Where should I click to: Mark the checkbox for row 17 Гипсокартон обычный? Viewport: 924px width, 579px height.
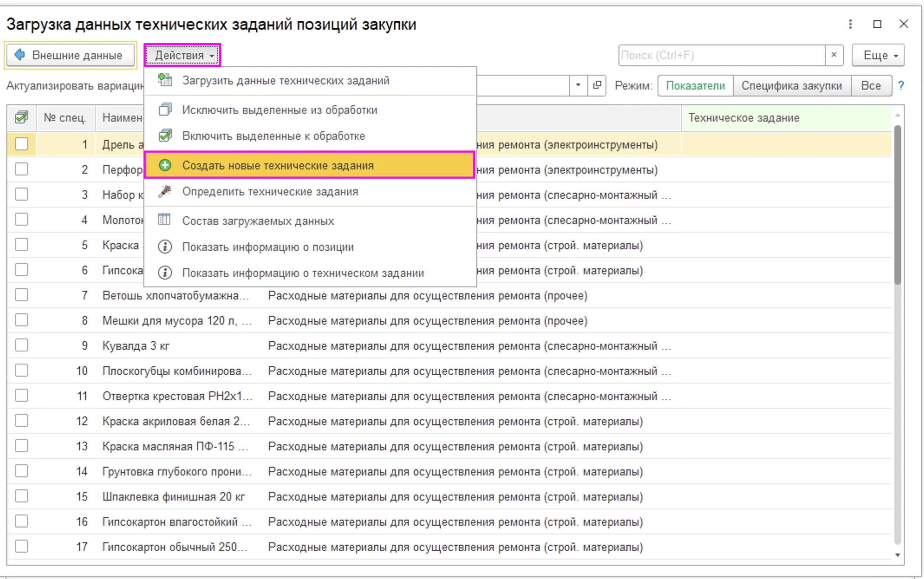click(x=21, y=546)
